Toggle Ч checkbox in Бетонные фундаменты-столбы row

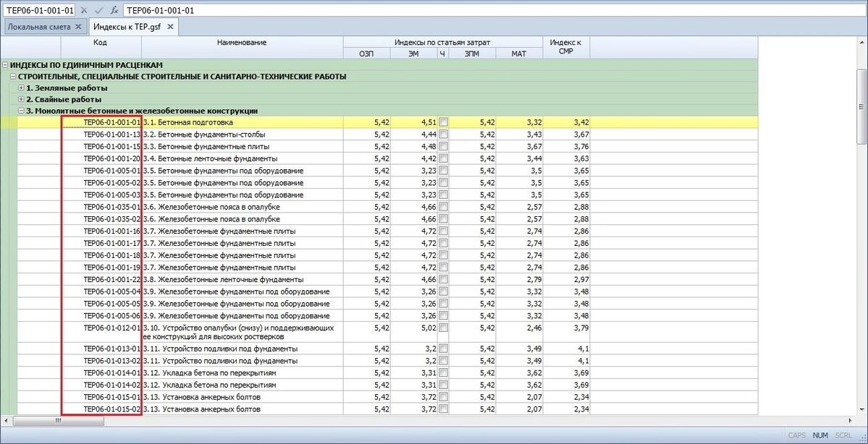pyautogui.click(x=443, y=135)
